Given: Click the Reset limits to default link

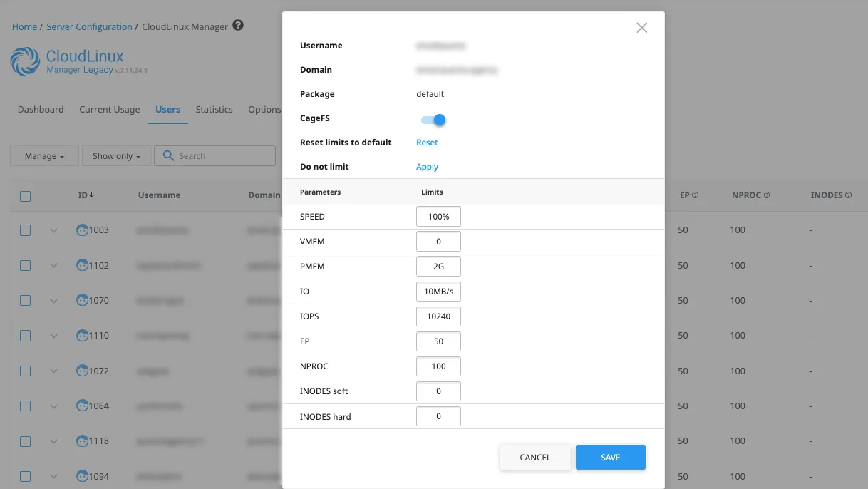Looking at the screenshot, I should coord(426,142).
